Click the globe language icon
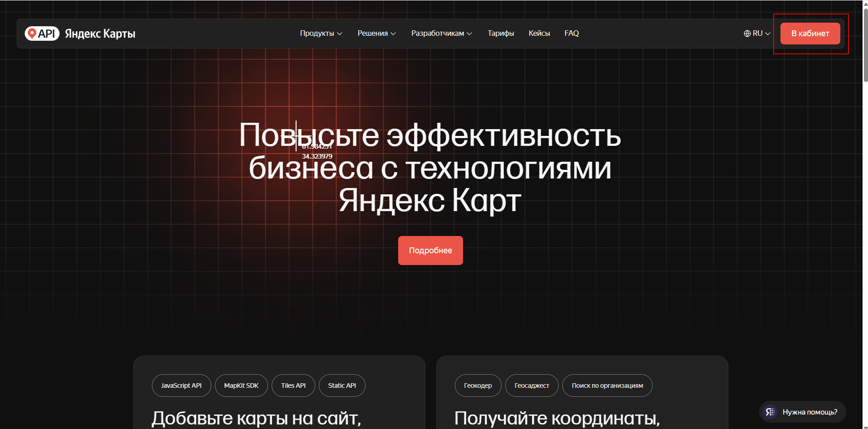 pos(747,34)
